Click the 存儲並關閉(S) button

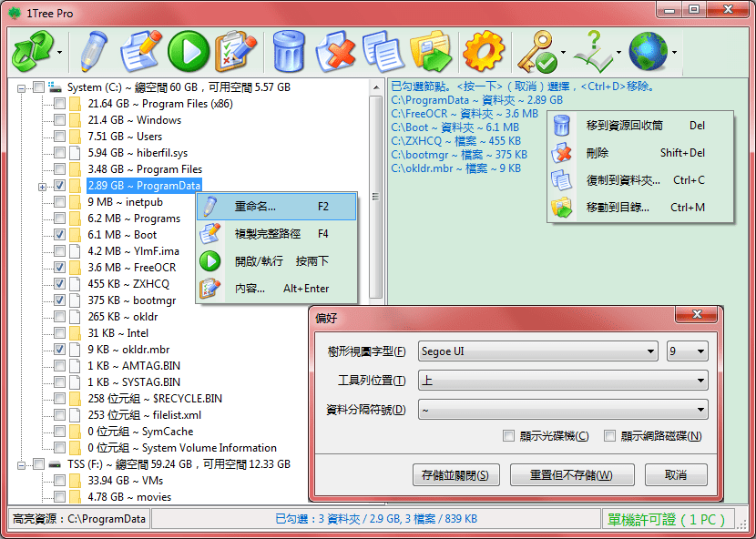tap(455, 475)
